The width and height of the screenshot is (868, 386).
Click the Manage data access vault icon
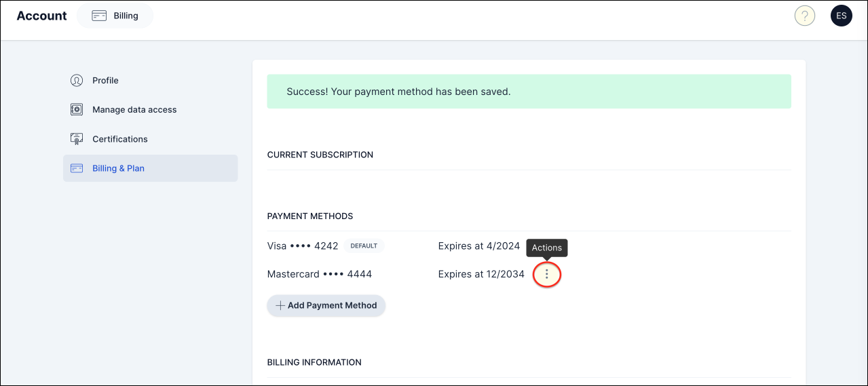[77, 110]
